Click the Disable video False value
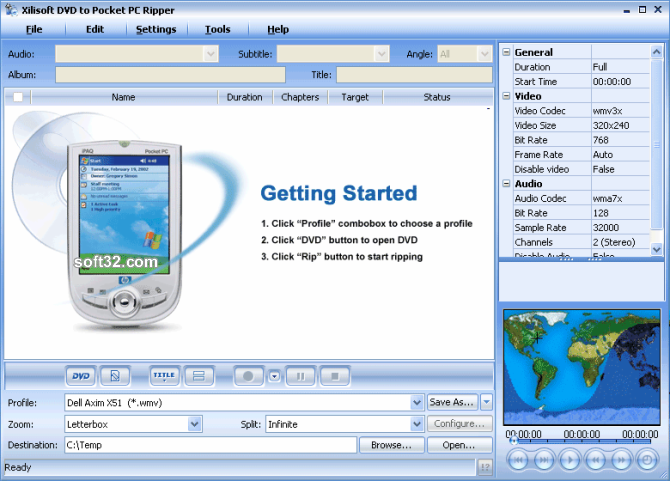The width and height of the screenshot is (670, 481). click(x=620, y=169)
